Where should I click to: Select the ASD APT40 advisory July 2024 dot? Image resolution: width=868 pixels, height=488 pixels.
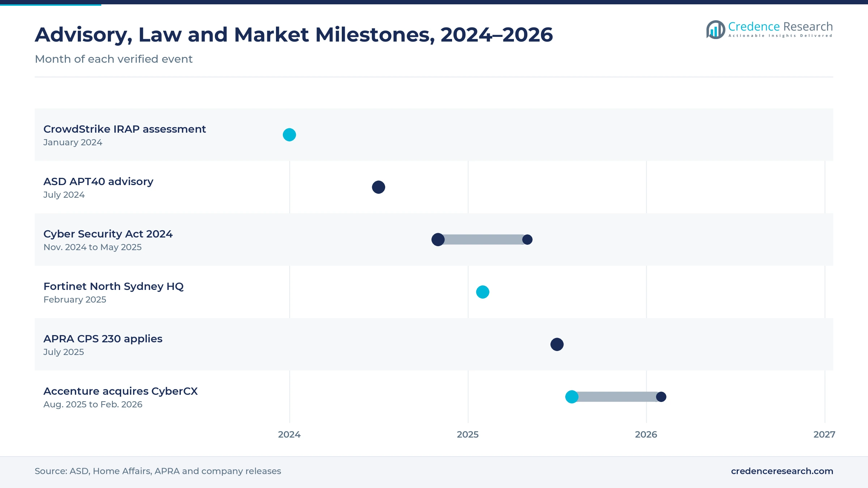coord(379,187)
